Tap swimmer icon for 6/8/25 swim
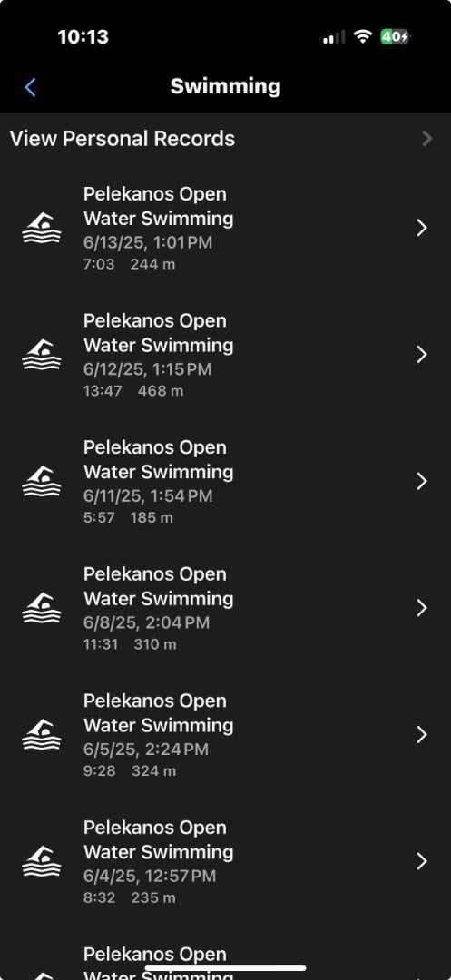Screen dimensions: 451x980 click(42, 608)
